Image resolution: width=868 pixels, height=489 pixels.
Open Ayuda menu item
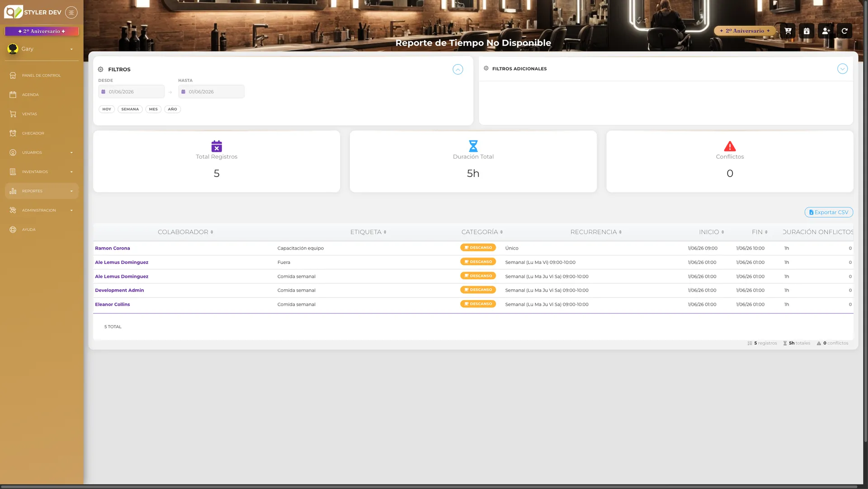coord(42,230)
